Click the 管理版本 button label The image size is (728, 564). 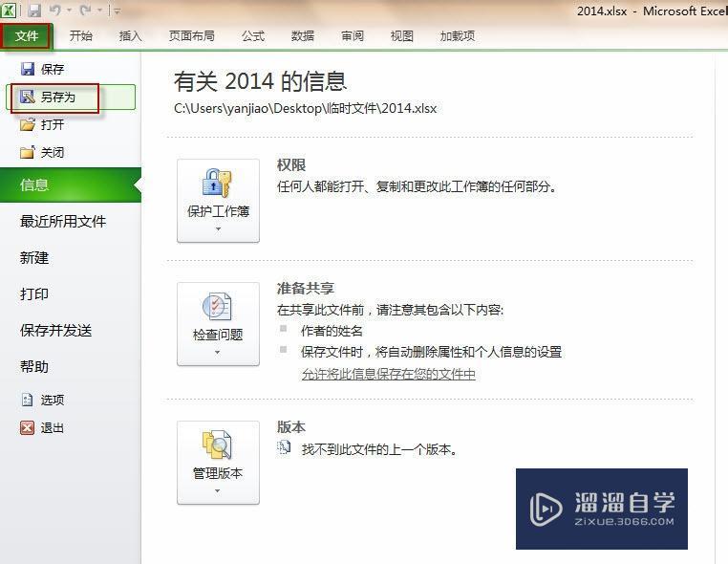(218, 473)
